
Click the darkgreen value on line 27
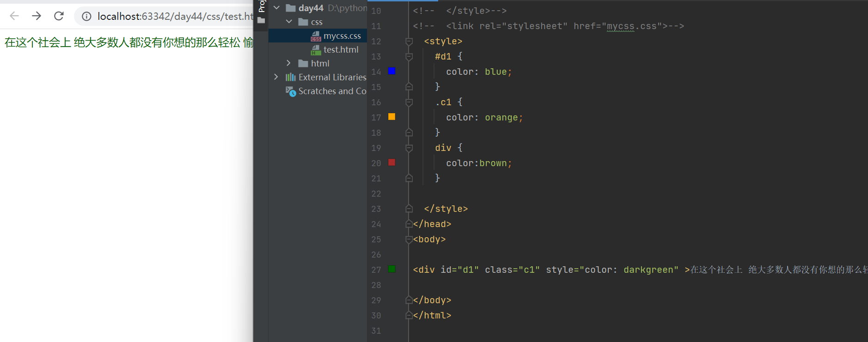[x=648, y=270]
